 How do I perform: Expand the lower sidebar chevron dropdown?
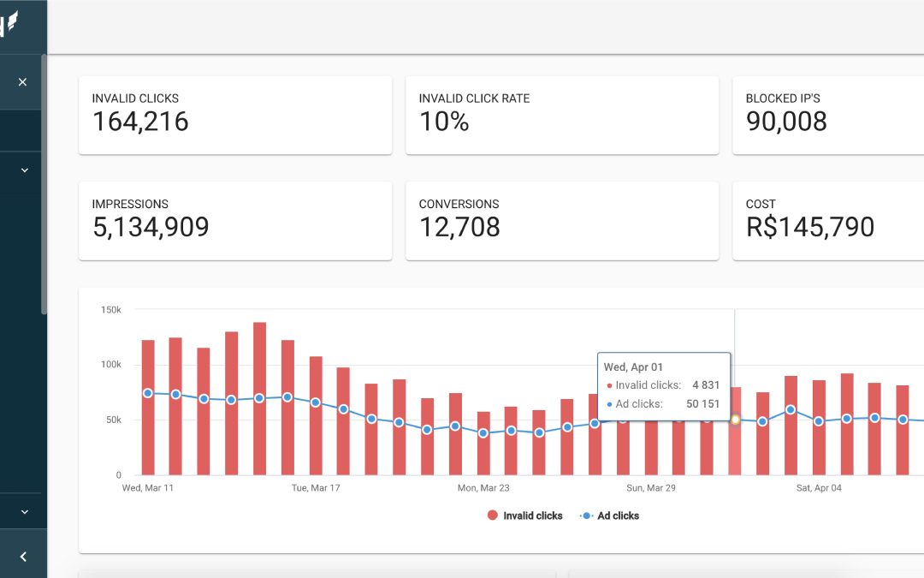(25, 512)
